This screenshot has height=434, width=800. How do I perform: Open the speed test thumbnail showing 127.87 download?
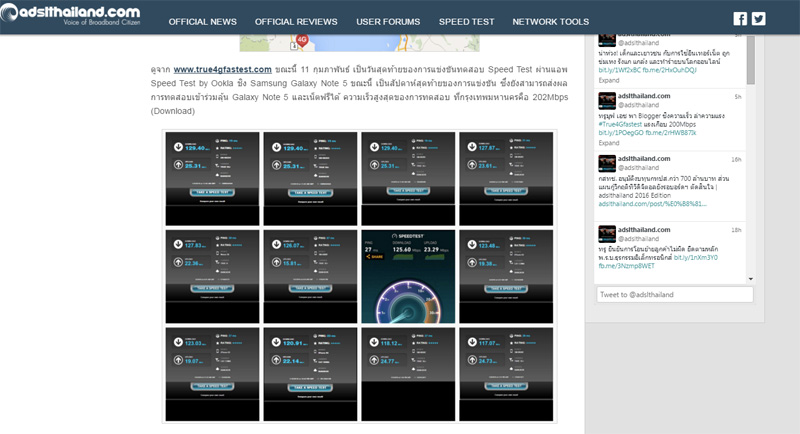[x=506, y=178]
